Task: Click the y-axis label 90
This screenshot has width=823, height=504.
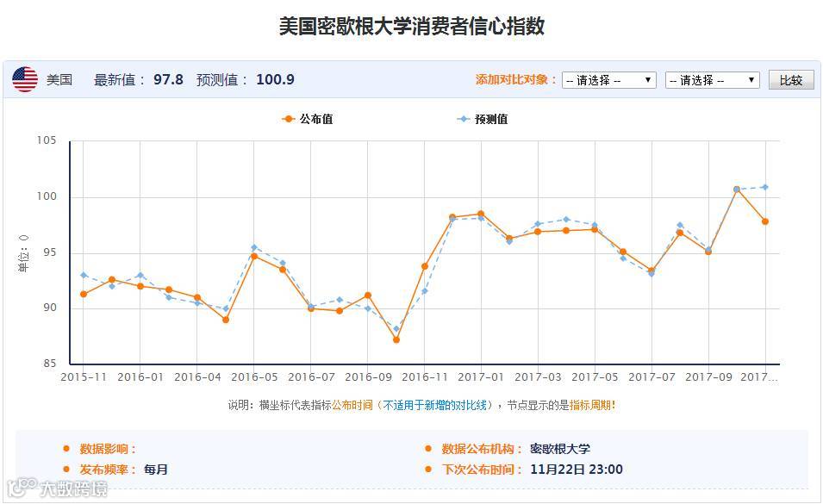Action: point(50,308)
